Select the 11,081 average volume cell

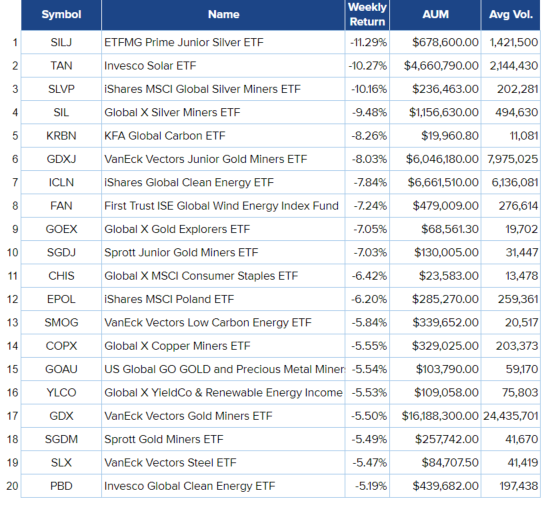click(511, 135)
